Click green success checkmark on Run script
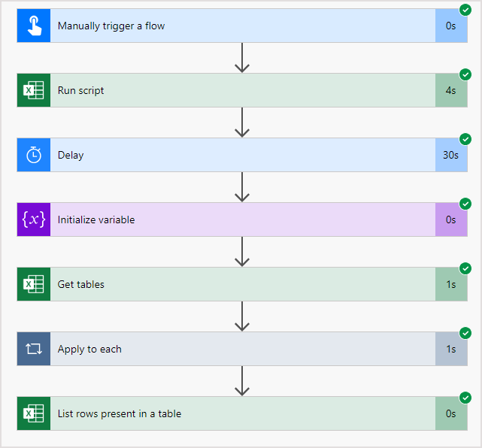482x448 pixels. coord(465,74)
